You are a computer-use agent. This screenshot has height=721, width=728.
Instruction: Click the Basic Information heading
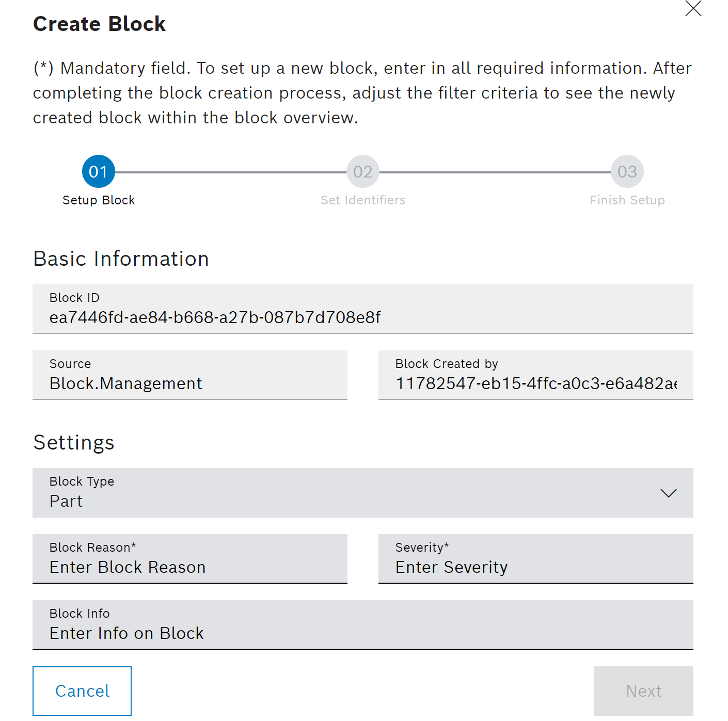(x=121, y=259)
